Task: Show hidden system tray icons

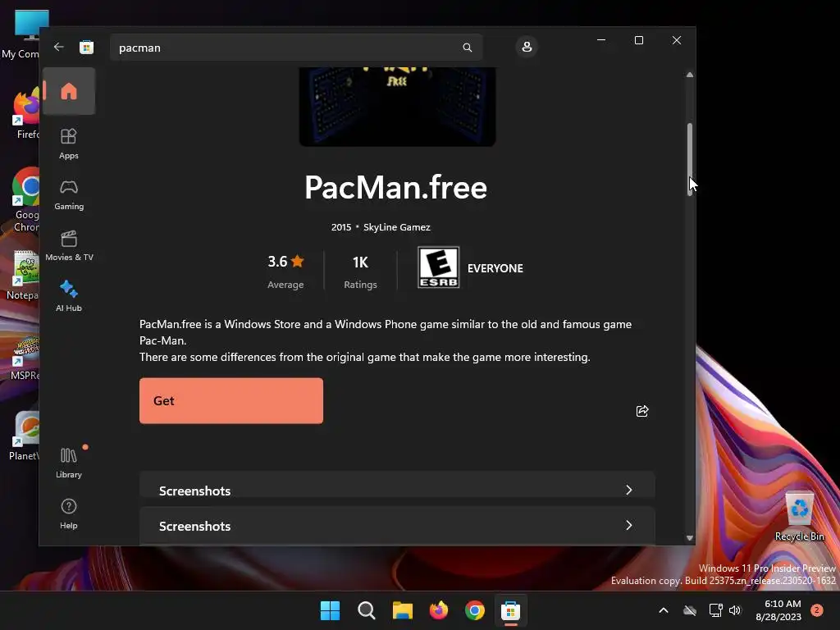Action: point(663,610)
